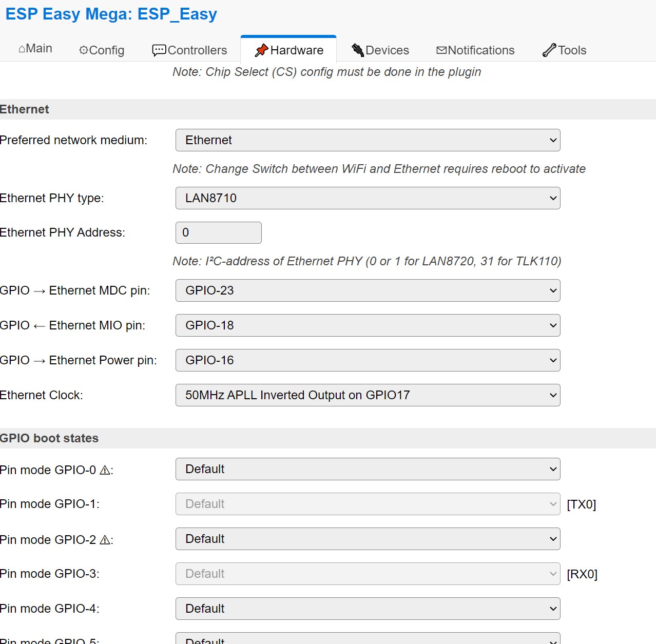
Task: Open the Controllers tab
Action: point(190,50)
